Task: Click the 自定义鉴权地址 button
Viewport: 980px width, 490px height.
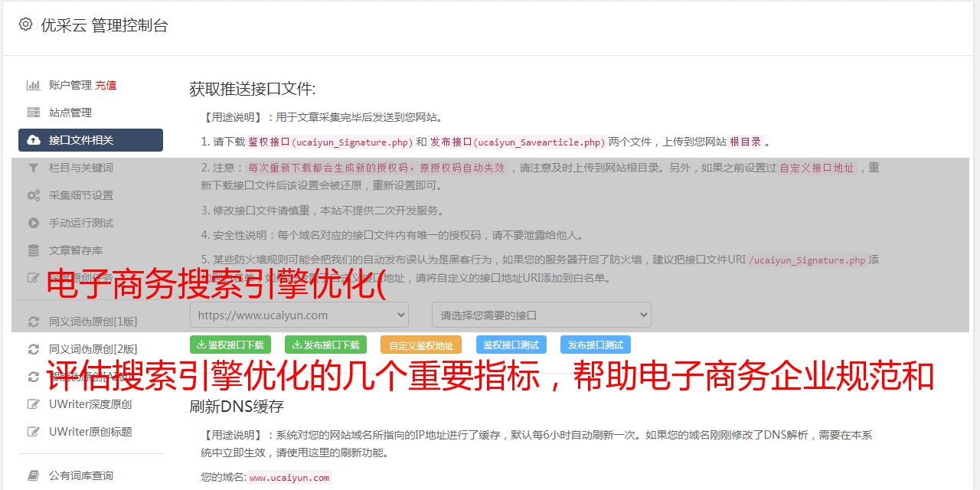Action: (x=421, y=345)
